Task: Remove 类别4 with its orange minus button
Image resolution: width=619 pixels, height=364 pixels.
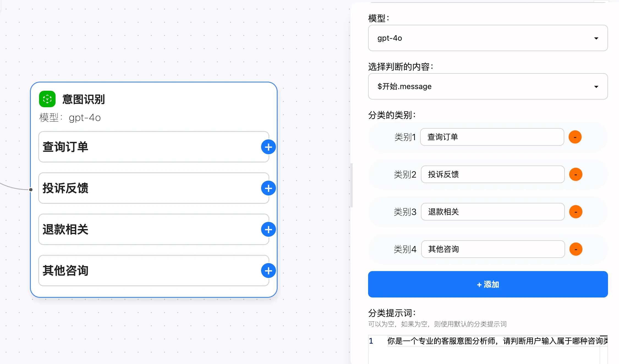Action: pos(576,249)
